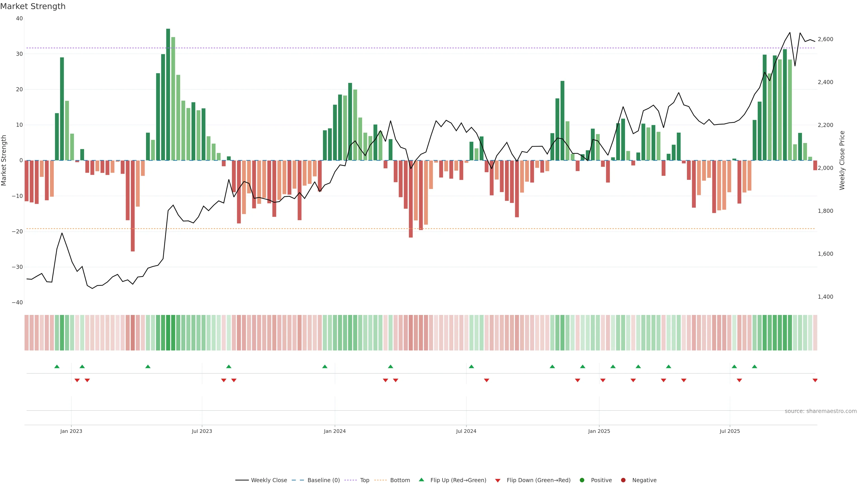This screenshot has height=488, width=868.
Task: Click the tallest dark green strength bar
Action: [168, 94]
